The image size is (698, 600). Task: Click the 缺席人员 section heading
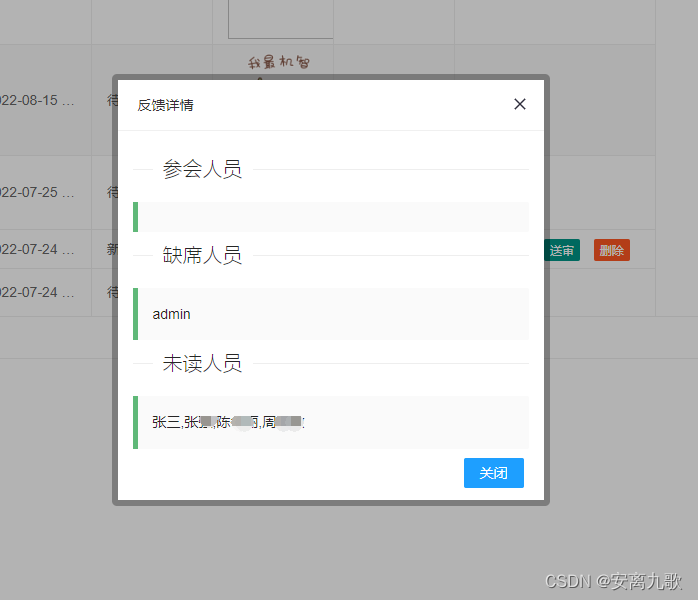pos(202,255)
